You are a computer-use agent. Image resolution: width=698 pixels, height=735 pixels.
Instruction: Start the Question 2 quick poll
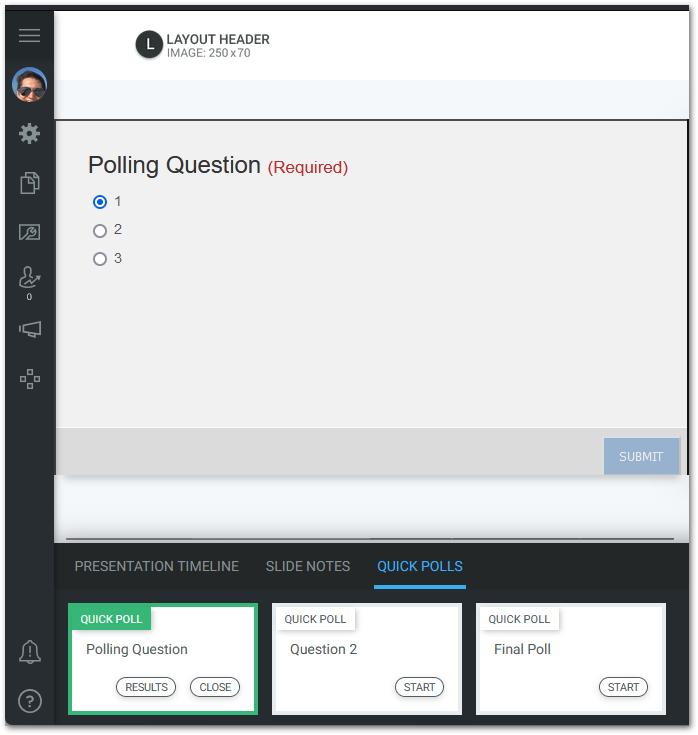tap(419, 687)
